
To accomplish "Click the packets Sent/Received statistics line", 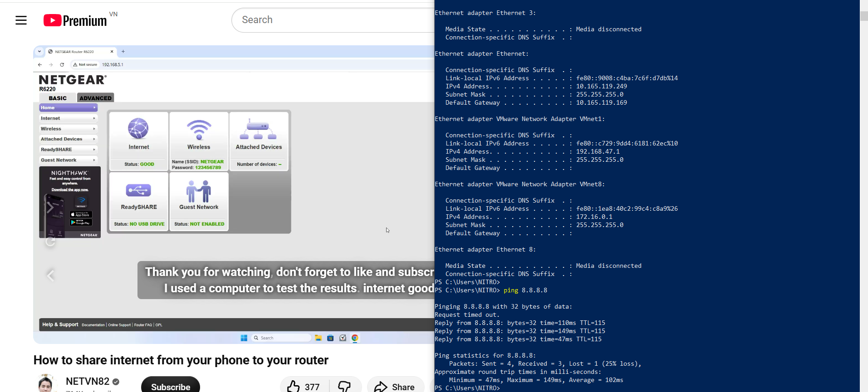I will pos(545,364).
